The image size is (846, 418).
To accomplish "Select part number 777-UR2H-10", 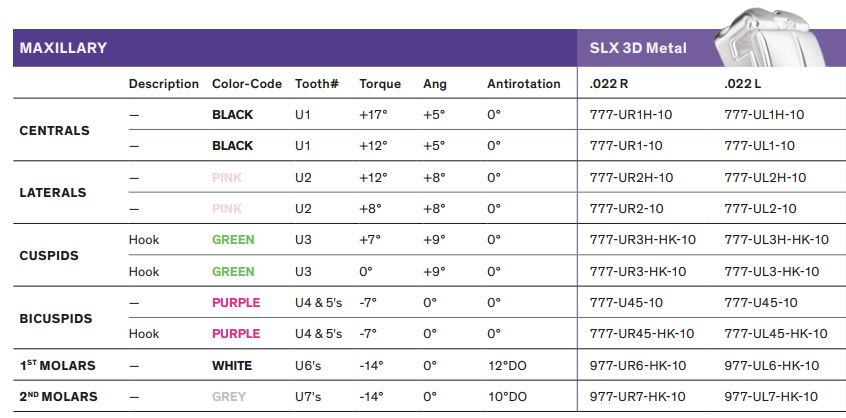I will (631, 177).
